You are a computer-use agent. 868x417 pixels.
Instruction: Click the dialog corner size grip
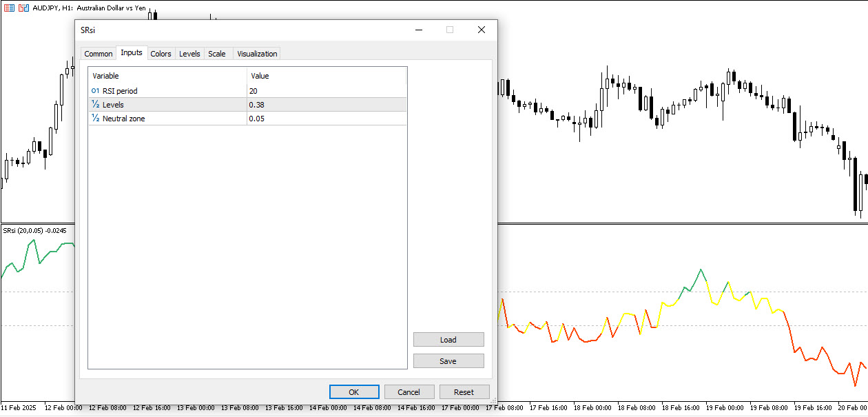click(x=493, y=400)
